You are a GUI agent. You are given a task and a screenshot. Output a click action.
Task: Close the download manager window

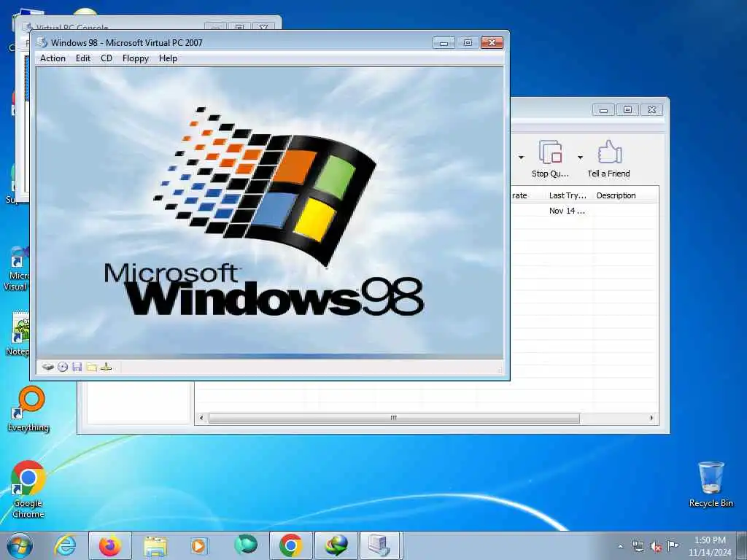[651, 110]
